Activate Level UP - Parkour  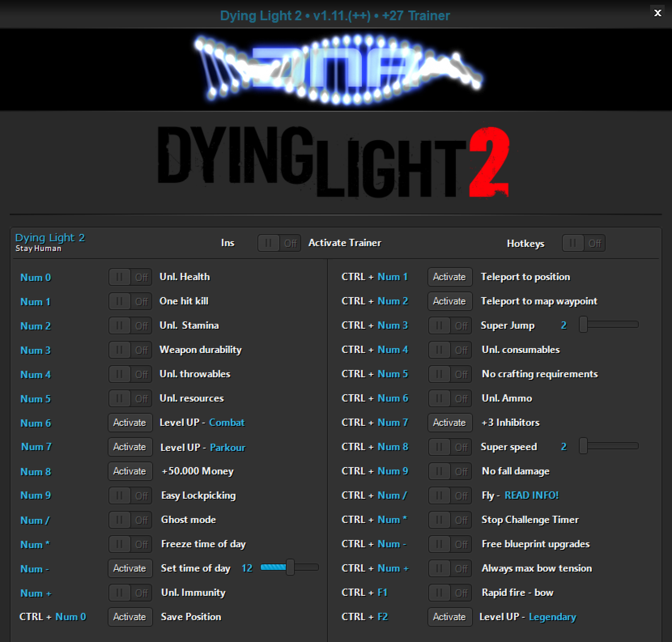pyautogui.click(x=130, y=447)
